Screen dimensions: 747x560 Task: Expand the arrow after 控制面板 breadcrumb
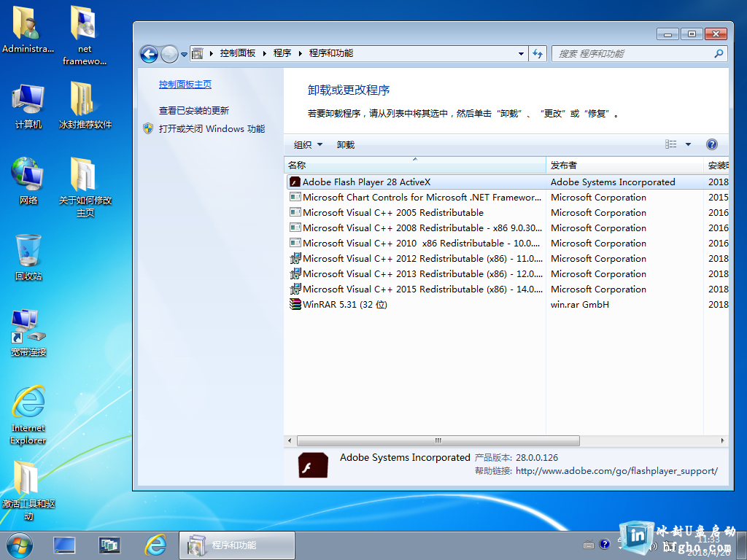(x=264, y=53)
